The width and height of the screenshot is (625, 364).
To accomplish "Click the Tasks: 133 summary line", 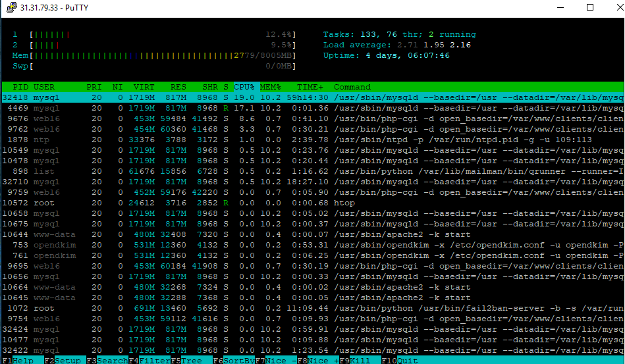I will (399, 35).
